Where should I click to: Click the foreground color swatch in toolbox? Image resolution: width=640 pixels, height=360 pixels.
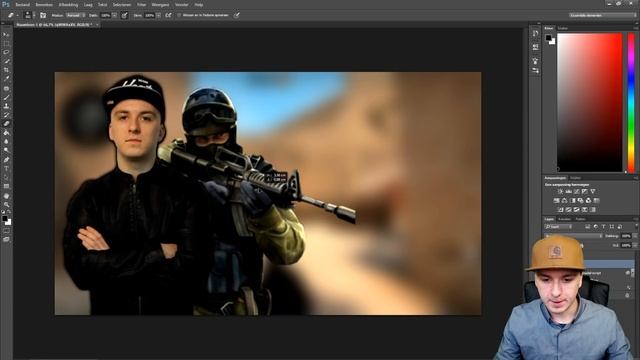pyautogui.click(x=4, y=218)
